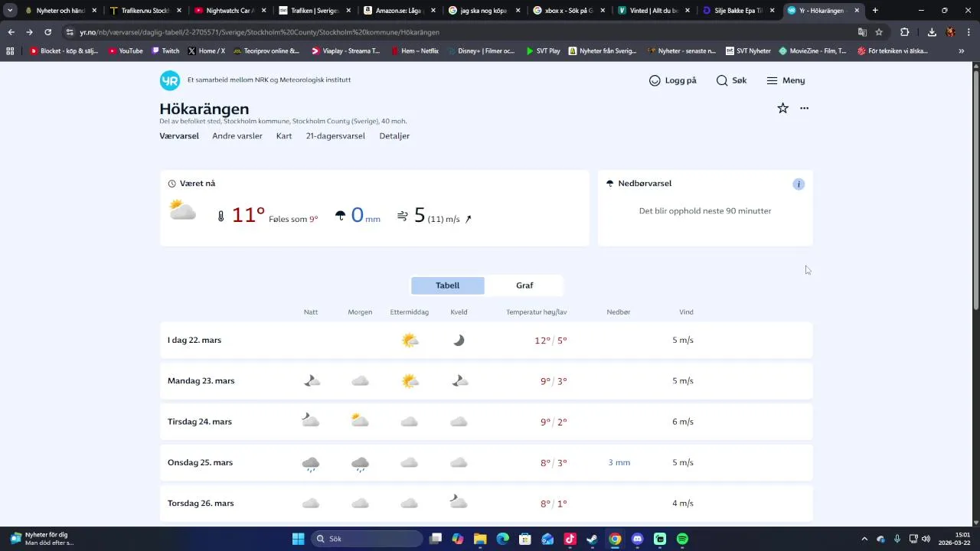Click Wednesday night rain cloud icon
This screenshot has width=980, height=551.
[310, 464]
